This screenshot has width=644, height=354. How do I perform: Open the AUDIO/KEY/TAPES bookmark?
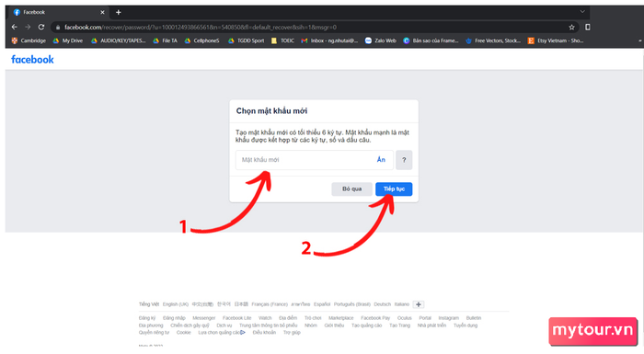[119, 40]
